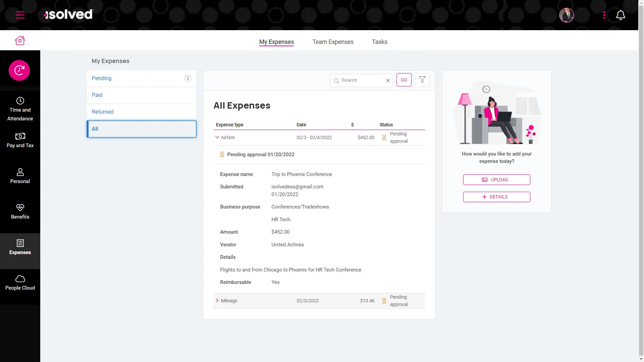Image resolution: width=644 pixels, height=362 pixels.
Task: Open Personal section in sidebar
Action: point(20,176)
